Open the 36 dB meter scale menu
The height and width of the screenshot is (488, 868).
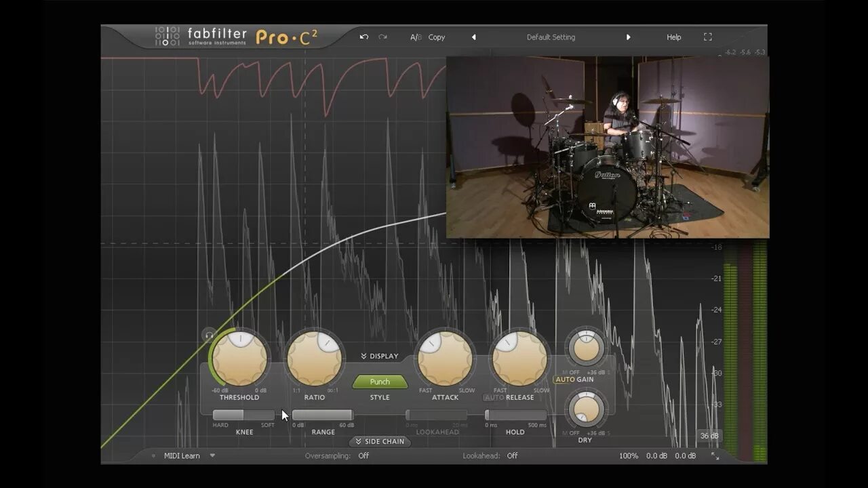tap(709, 436)
